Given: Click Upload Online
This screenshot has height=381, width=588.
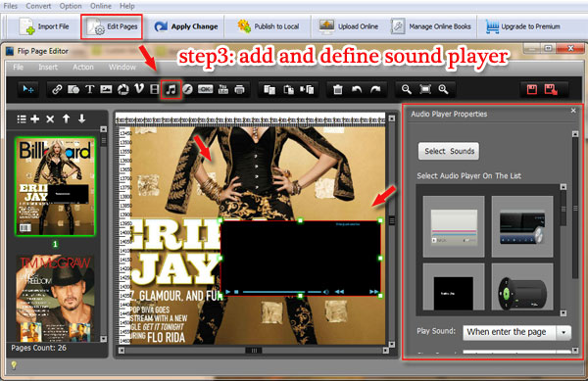Looking at the screenshot, I should [x=348, y=26].
